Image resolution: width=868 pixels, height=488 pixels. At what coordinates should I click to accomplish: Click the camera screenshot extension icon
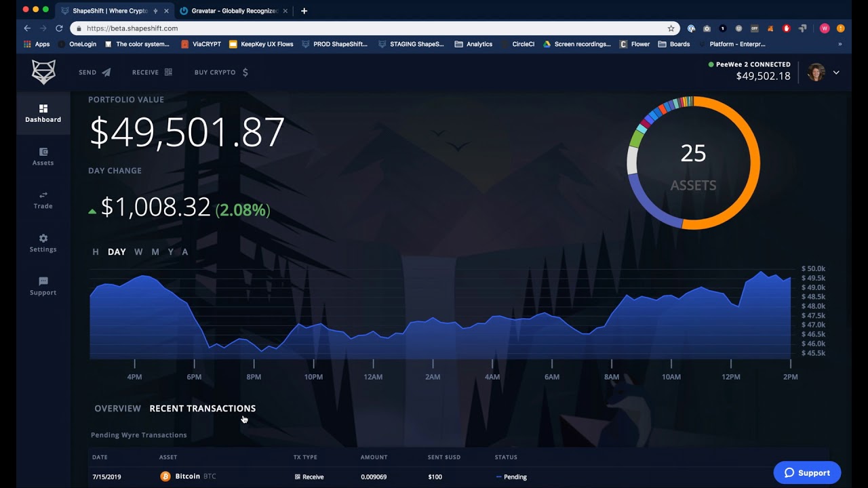pos(707,28)
